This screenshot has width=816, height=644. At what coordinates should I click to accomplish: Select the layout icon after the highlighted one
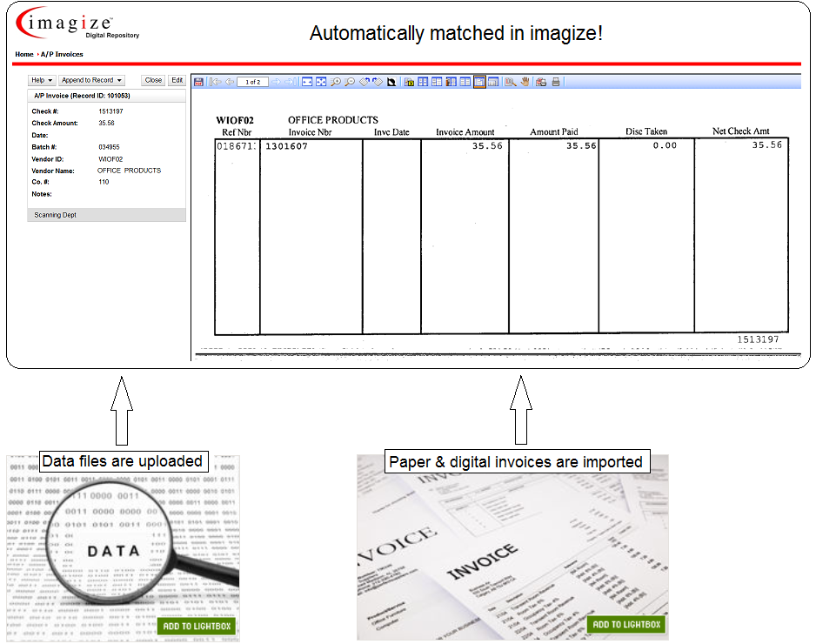point(493,82)
